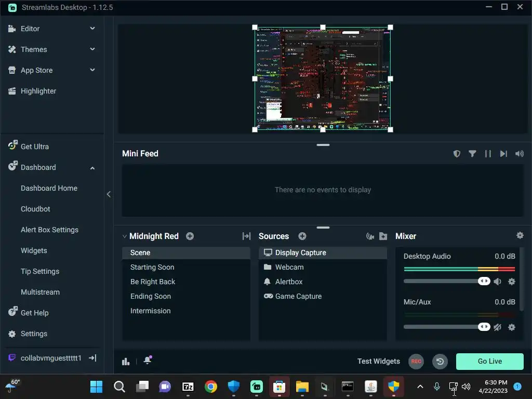Select the Display Capture source
This screenshot has width=532, height=399.
click(323, 253)
